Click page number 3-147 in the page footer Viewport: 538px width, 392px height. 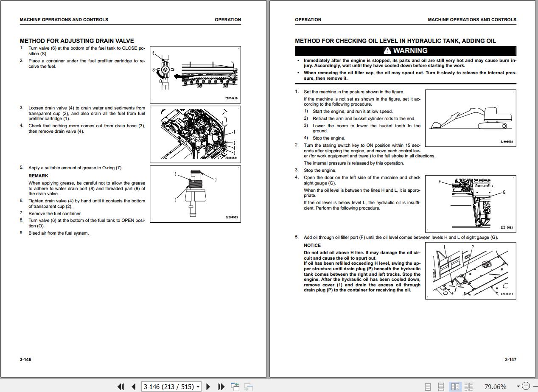pyautogui.click(x=510, y=359)
